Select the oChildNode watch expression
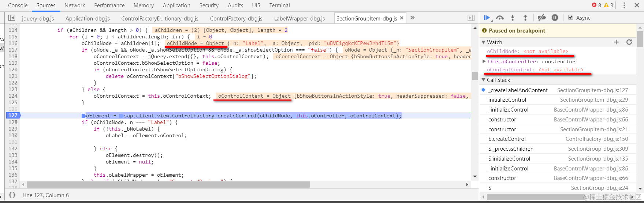The image size is (644, 203). click(x=528, y=52)
